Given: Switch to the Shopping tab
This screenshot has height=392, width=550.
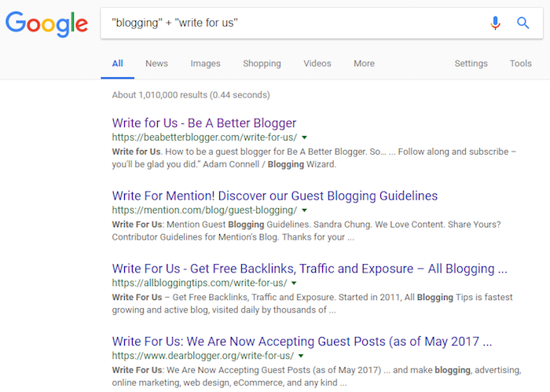Looking at the screenshot, I should point(262,64).
